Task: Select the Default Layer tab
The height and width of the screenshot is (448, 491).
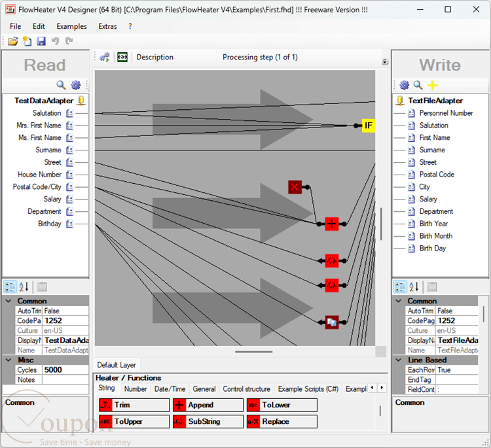Action: pos(117,365)
